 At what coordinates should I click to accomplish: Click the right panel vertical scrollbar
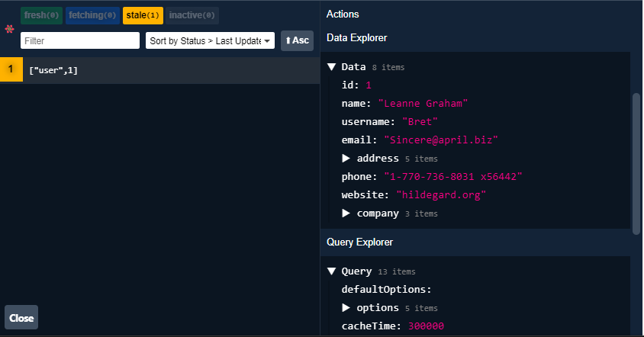[x=636, y=164]
